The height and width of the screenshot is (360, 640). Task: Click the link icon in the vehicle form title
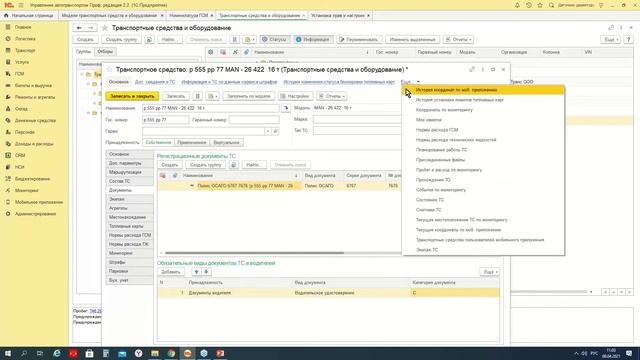472,70
